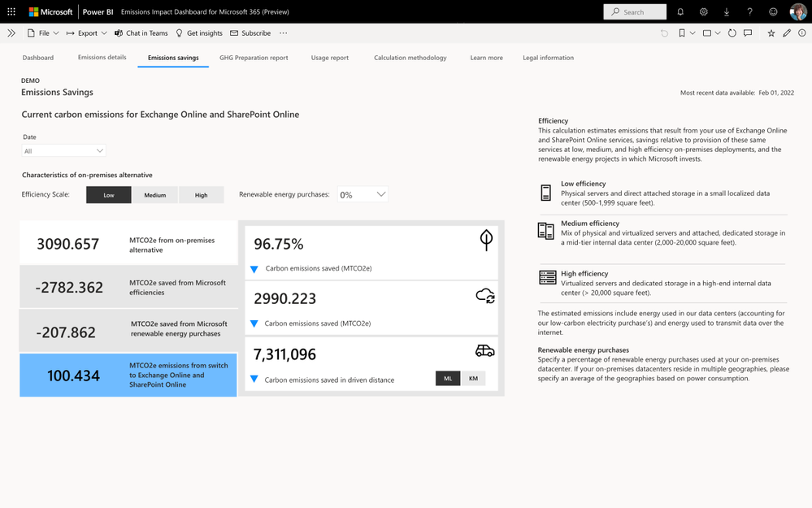Image resolution: width=812 pixels, height=508 pixels.
Task: Open Renewable energy purchases percentage dropdown
Action: pyautogui.click(x=363, y=194)
